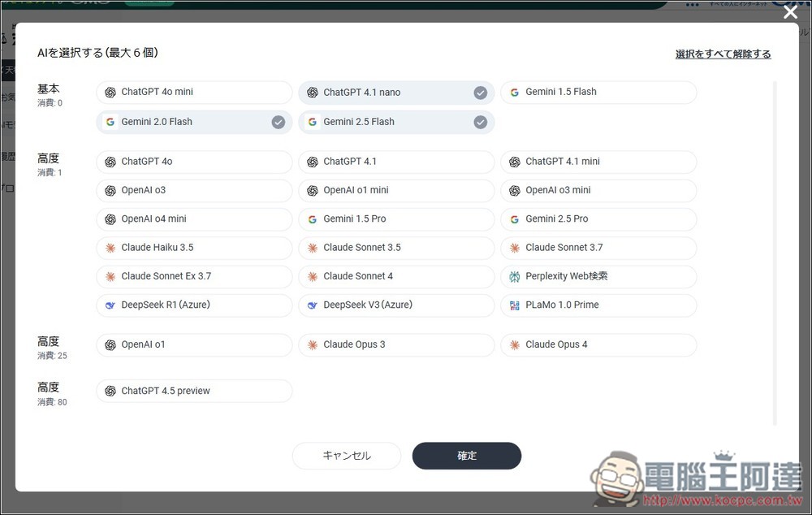Choose the ChatGPT 4.1 model option
The height and width of the screenshot is (515, 812).
396,162
